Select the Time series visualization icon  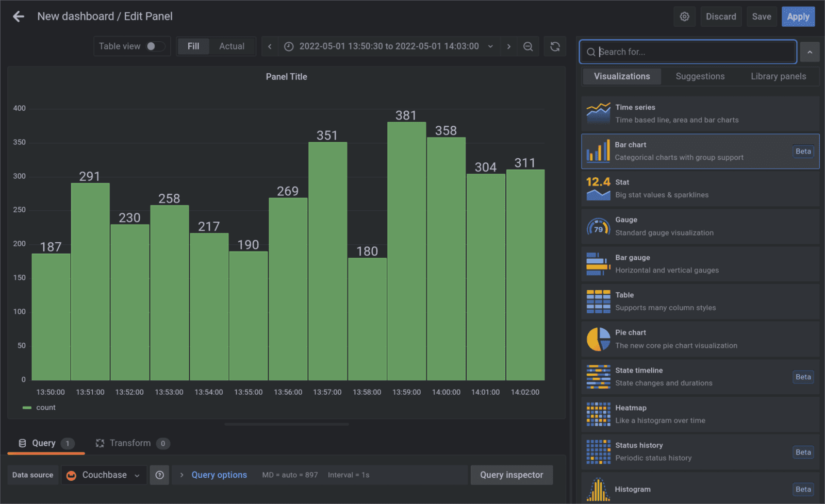coord(598,113)
